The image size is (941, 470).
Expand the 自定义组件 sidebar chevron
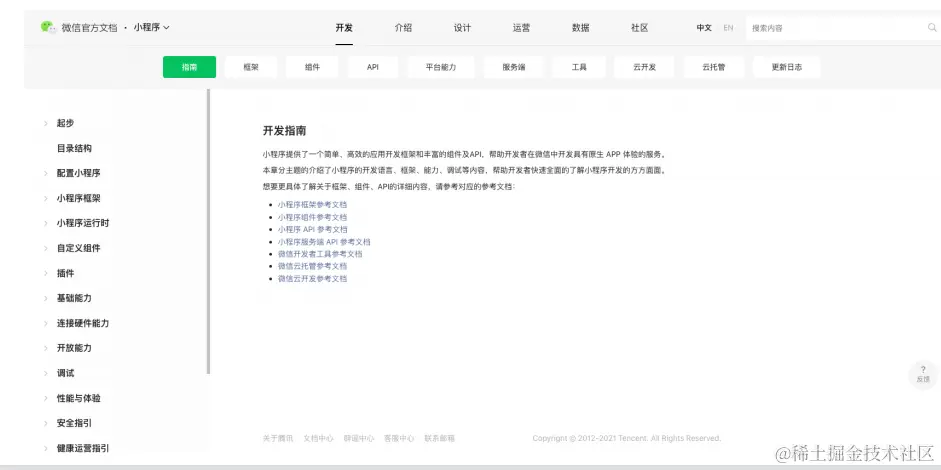[46, 248]
